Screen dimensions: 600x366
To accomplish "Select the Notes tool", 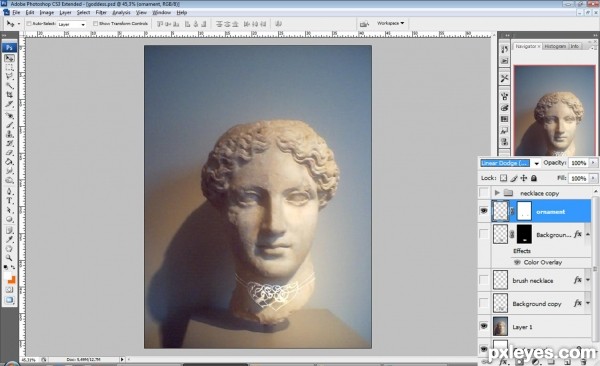I will point(9,230).
